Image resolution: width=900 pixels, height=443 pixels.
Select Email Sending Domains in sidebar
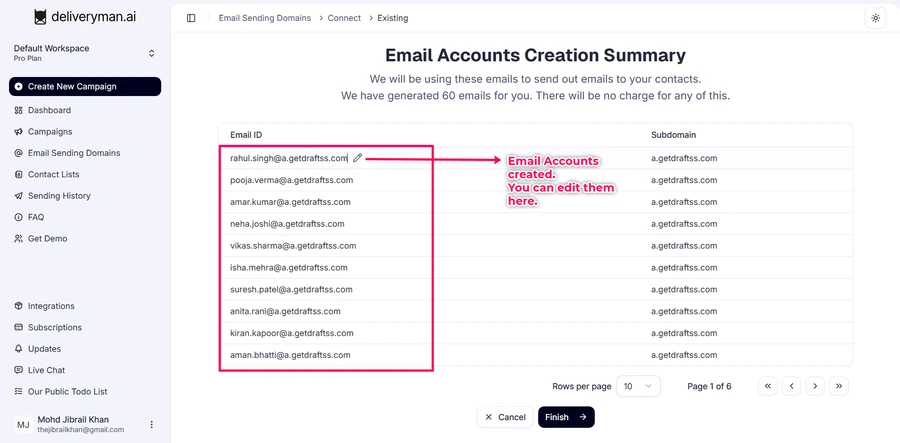point(73,153)
